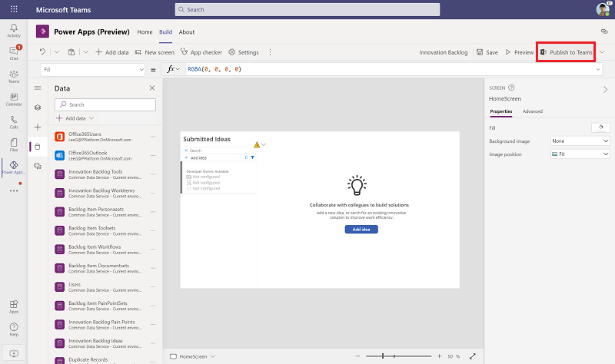615x364 pixels.
Task: Select the Advanced tab
Action: click(x=533, y=111)
